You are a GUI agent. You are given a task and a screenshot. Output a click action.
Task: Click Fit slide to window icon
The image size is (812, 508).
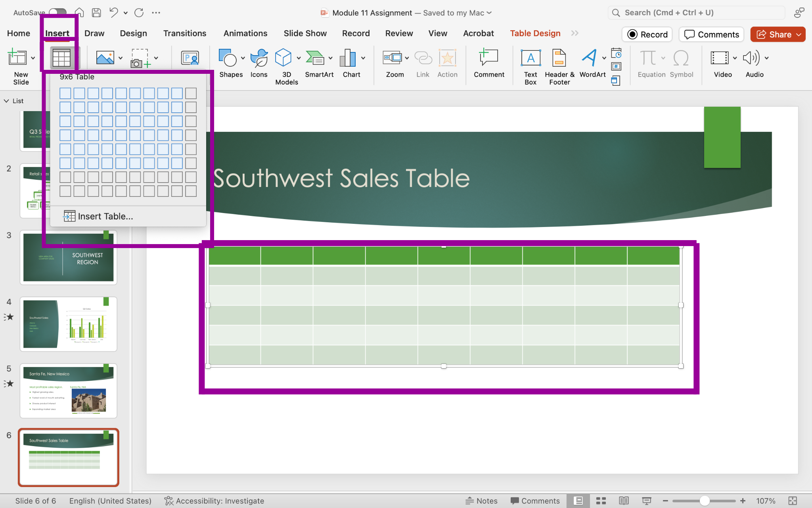click(793, 501)
